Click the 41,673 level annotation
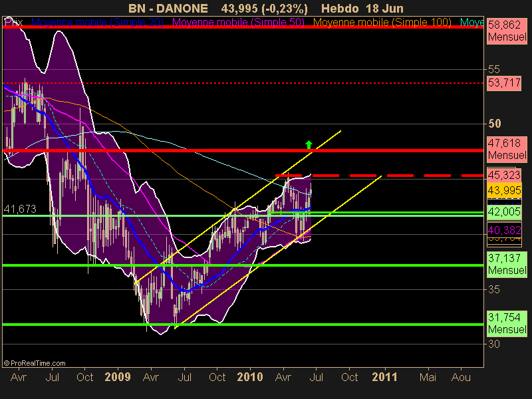This screenshot has width=532, height=399. click(20, 209)
